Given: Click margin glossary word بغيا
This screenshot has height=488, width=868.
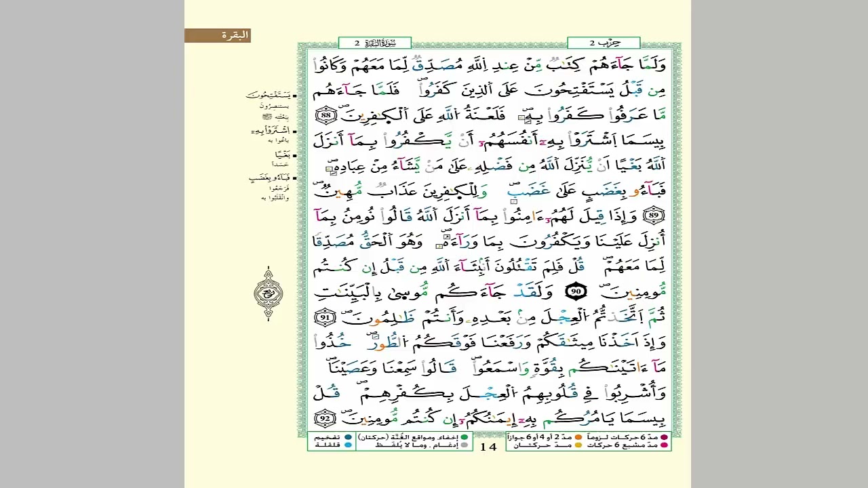Looking at the screenshot, I should (281, 155).
